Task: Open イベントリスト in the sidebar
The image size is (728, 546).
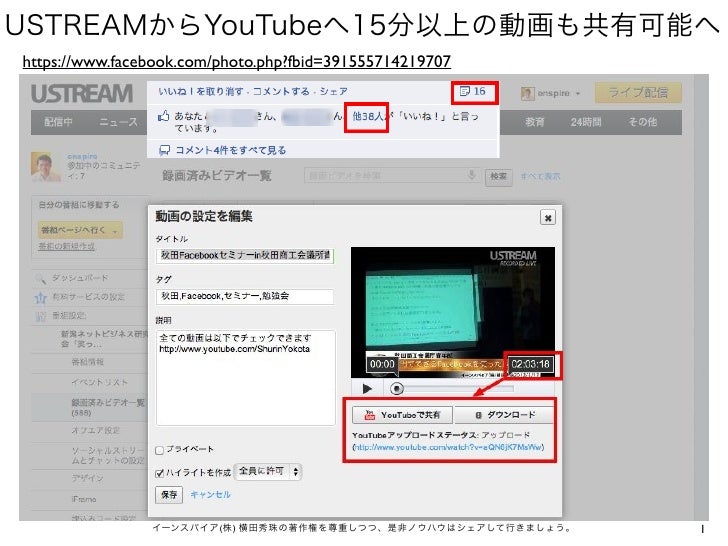Action: click(99, 382)
